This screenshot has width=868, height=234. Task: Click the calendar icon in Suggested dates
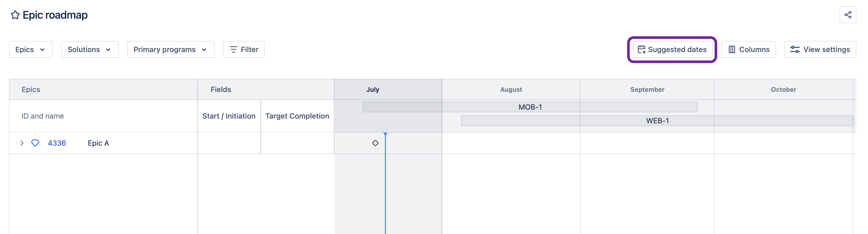tap(641, 50)
